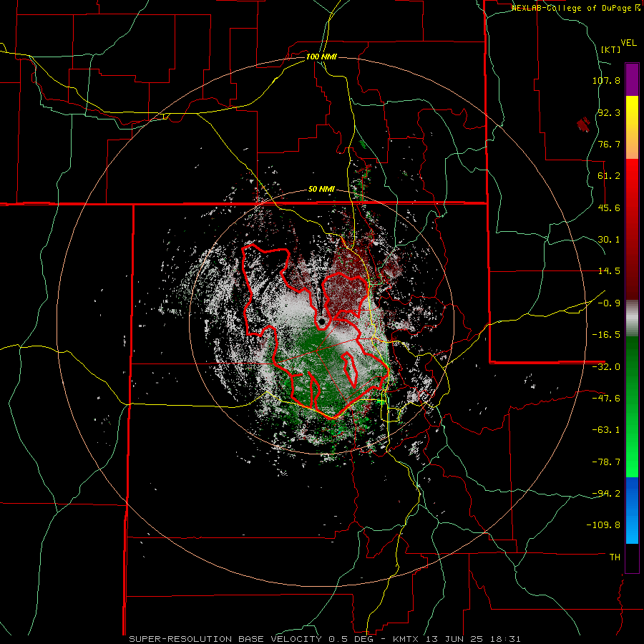Click the -94.2 value on velocity scale
This screenshot has height=644, width=644.
(606, 493)
